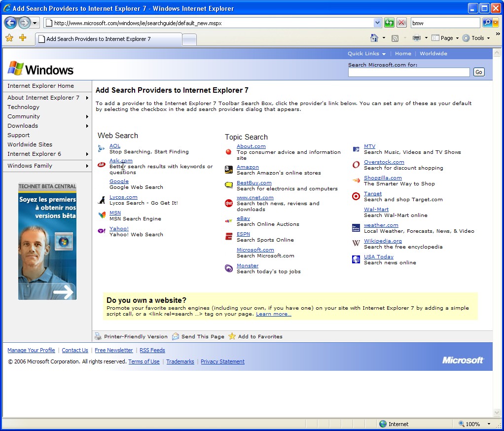Click the USA Today globe icon
Image resolution: width=504 pixels, height=431 pixels.
tap(356, 259)
